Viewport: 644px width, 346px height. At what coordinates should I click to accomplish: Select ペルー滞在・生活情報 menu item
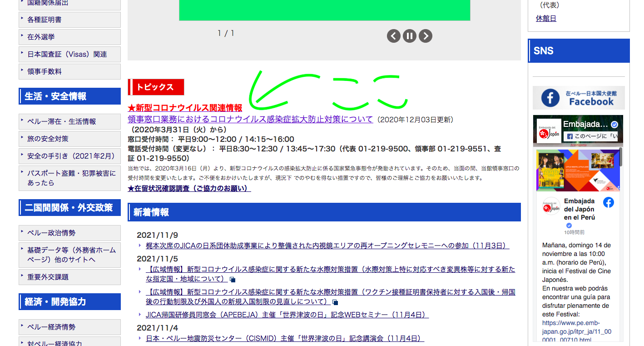tap(62, 121)
